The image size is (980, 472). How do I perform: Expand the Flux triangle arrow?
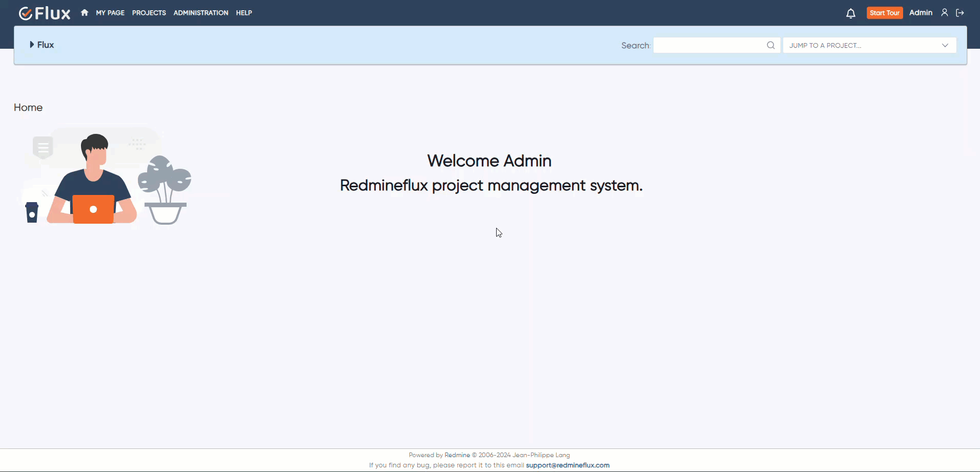[32, 45]
